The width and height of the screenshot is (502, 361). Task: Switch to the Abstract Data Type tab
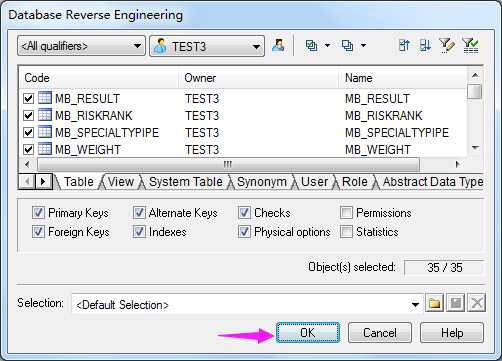pos(432,182)
